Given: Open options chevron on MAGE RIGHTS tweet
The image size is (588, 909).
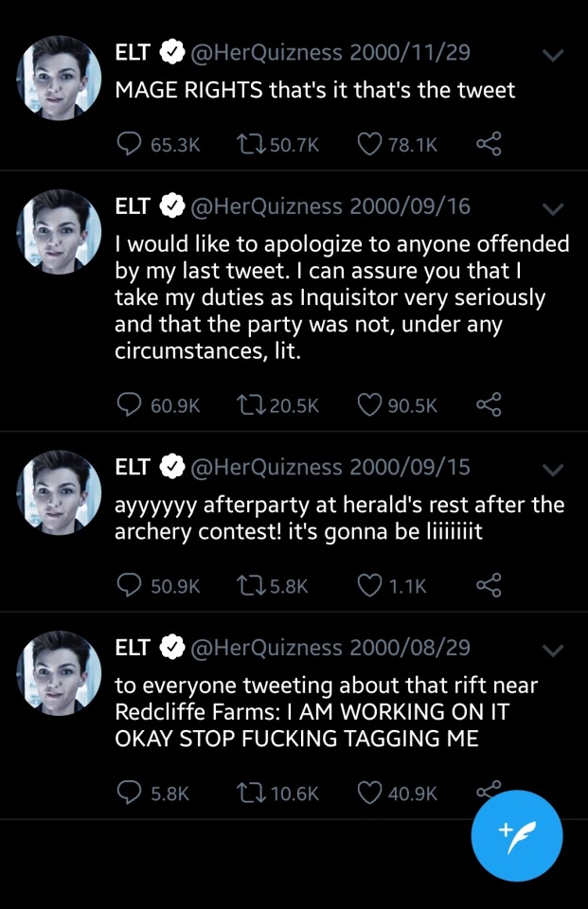Looking at the screenshot, I should (554, 57).
